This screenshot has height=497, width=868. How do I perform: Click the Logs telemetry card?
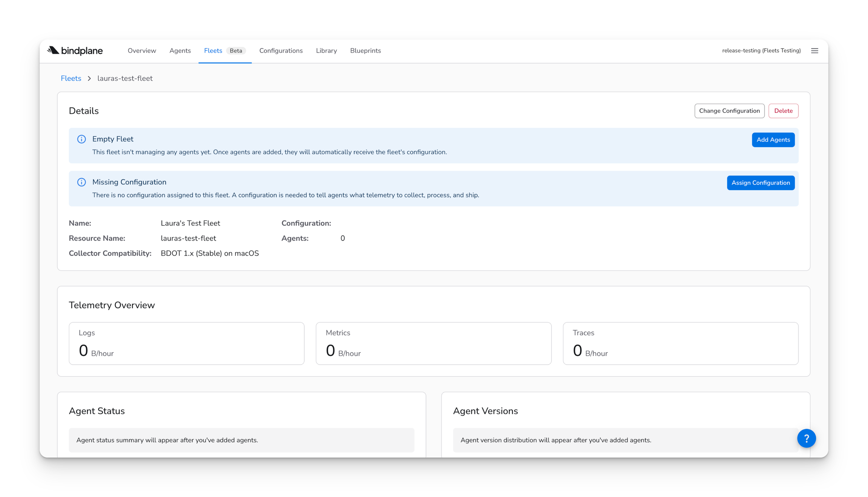tap(186, 343)
